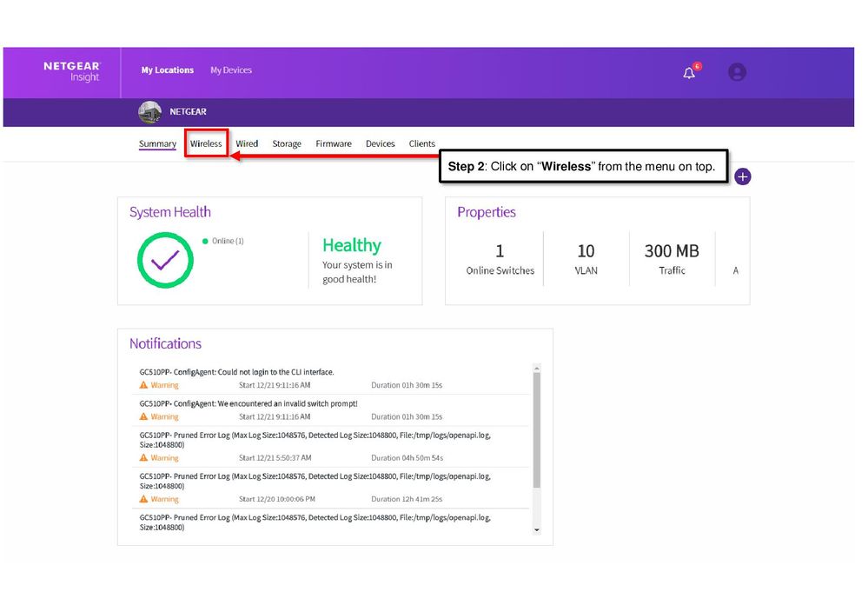
Task: Click the Notifications heading
Action: (x=165, y=343)
